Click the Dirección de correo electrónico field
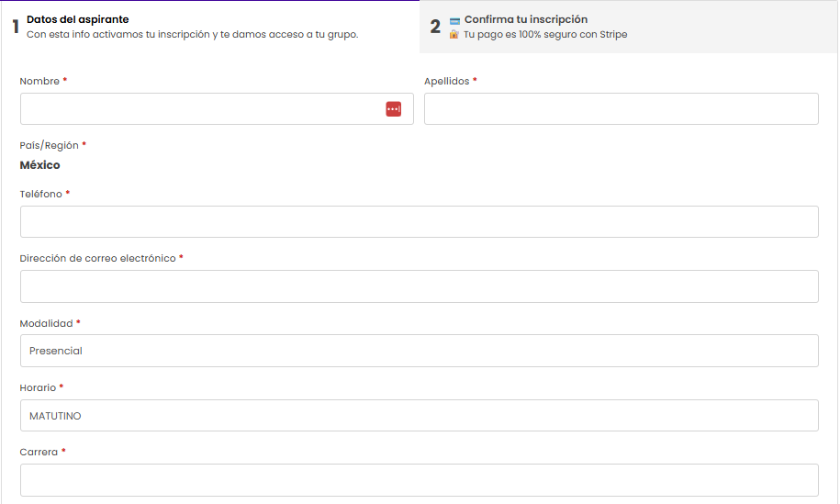The image size is (840, 504). (x=420, y=286)
